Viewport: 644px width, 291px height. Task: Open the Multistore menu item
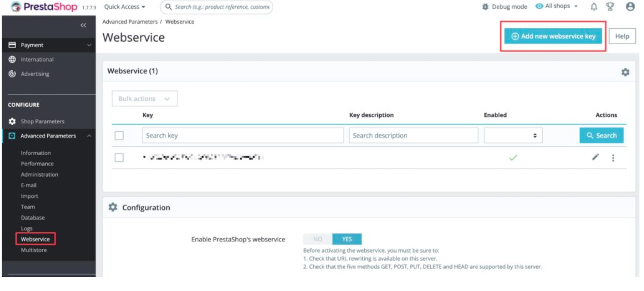point(34,250)
